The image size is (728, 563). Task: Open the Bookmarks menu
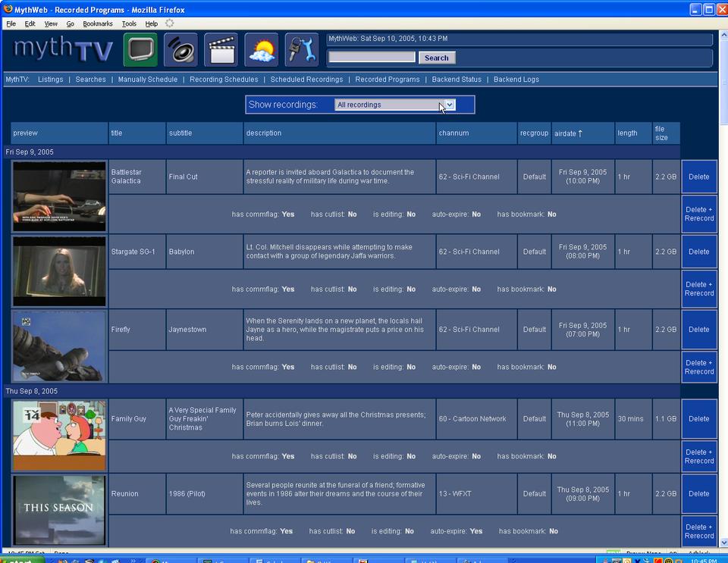pos(97,23)
